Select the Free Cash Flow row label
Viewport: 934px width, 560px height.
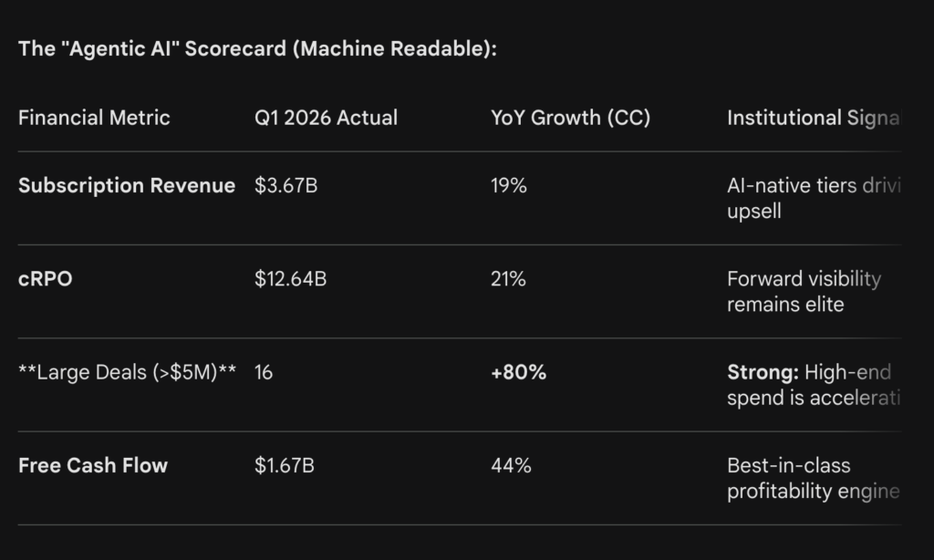(93, 465)
